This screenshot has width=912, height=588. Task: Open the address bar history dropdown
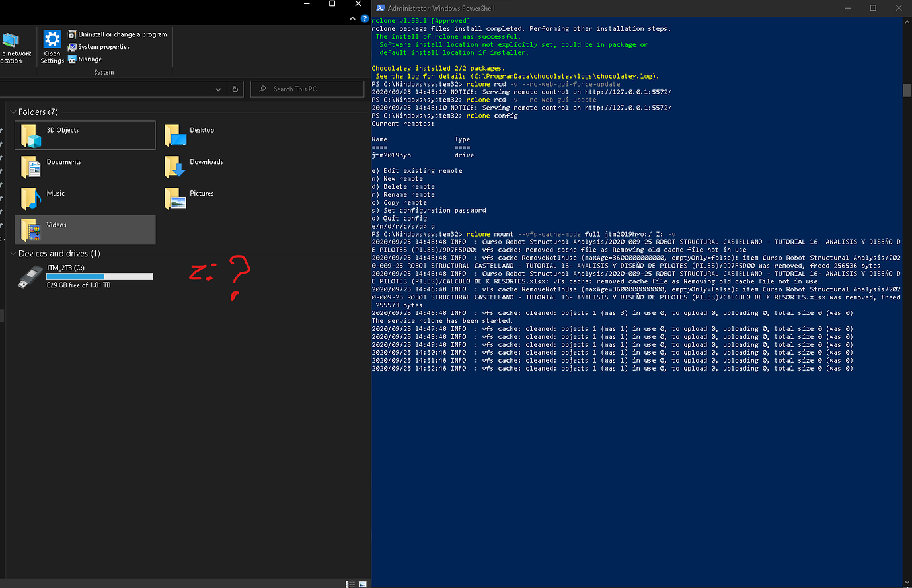pos(218,89)
